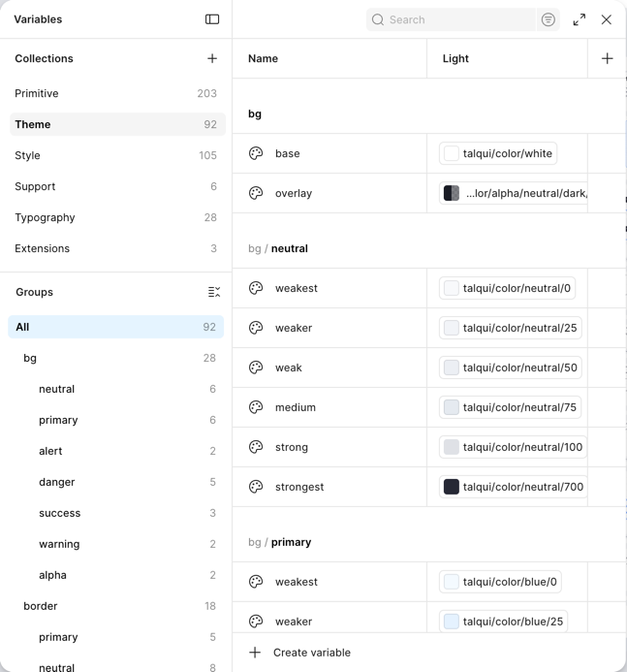
Task: Click the 'bg' section heading in table
Action: 255,114
